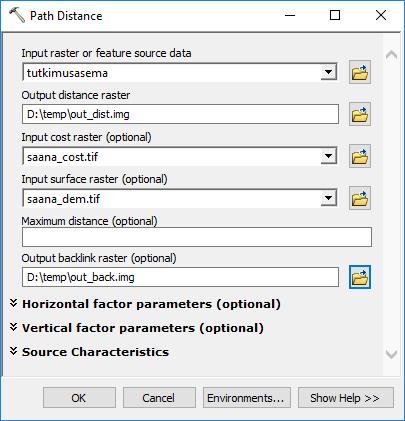Open the input cost raster dropdown arrow
This screenshot has width=405, height=421.
pyautogui.click(x=328, y=156)
